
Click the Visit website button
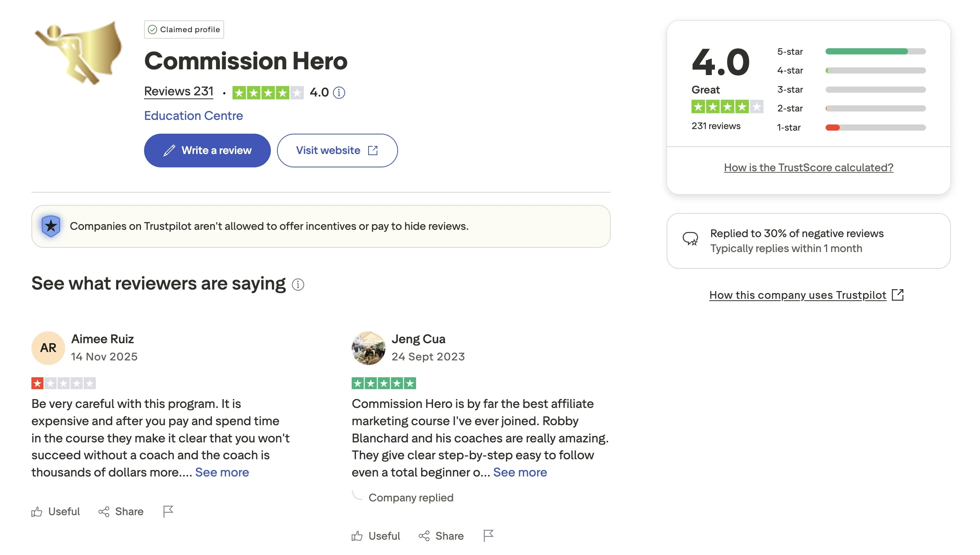pyautogui.click(x=337, y=151)
